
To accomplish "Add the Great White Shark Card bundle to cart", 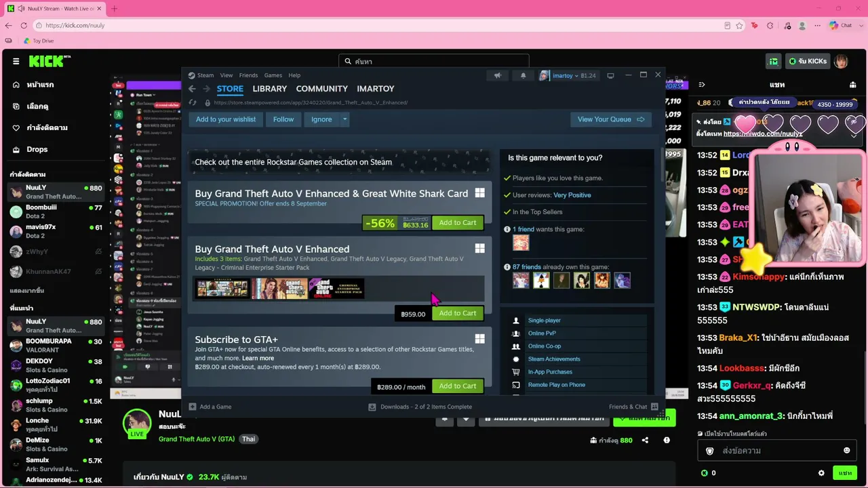I will click(458, 222).
